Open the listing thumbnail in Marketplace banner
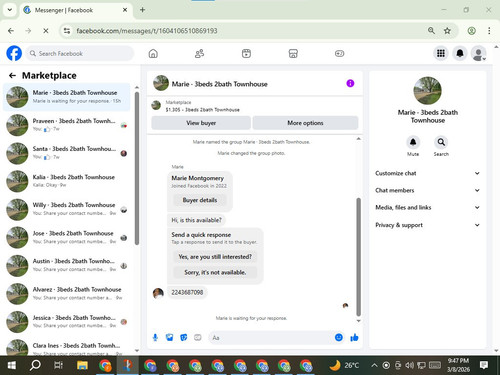Screen dimensions: 500x375 156,105
